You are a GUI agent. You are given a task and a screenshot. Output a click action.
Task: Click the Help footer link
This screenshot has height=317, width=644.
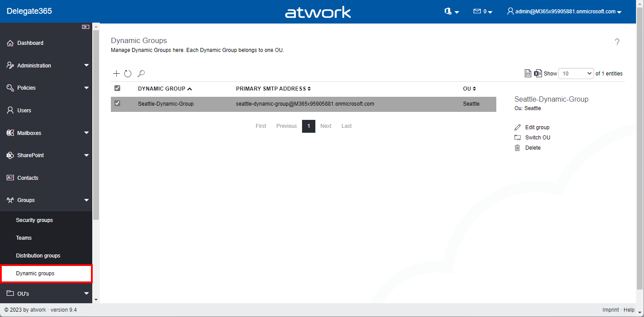629,310
